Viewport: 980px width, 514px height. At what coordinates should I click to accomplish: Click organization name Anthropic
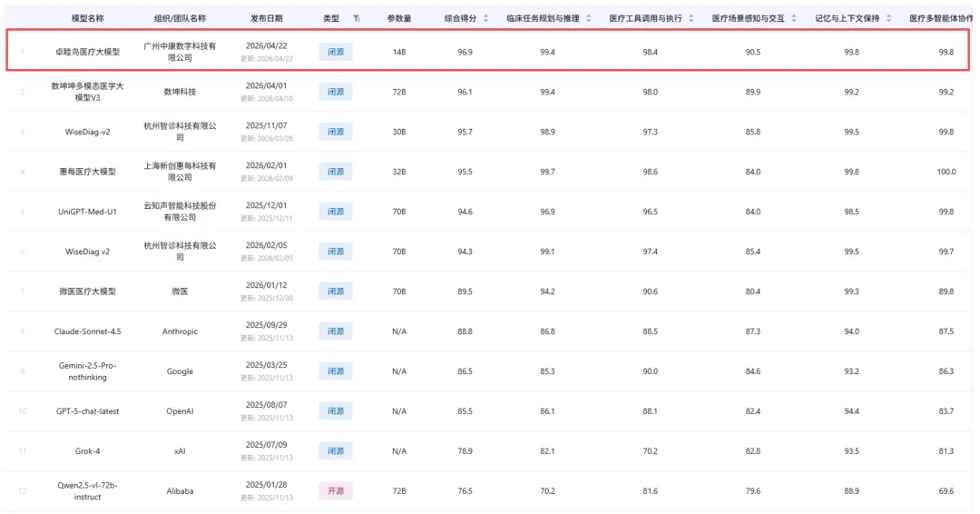tap(180, 331)
